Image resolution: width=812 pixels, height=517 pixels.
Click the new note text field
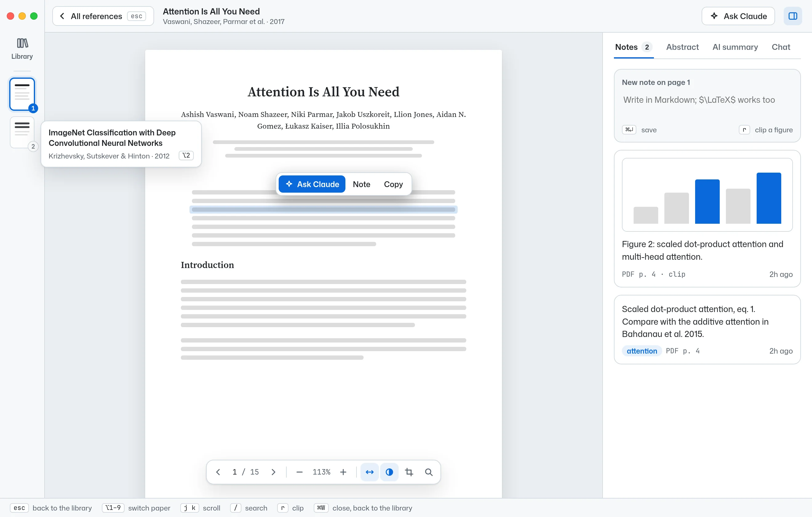[707, 100]
